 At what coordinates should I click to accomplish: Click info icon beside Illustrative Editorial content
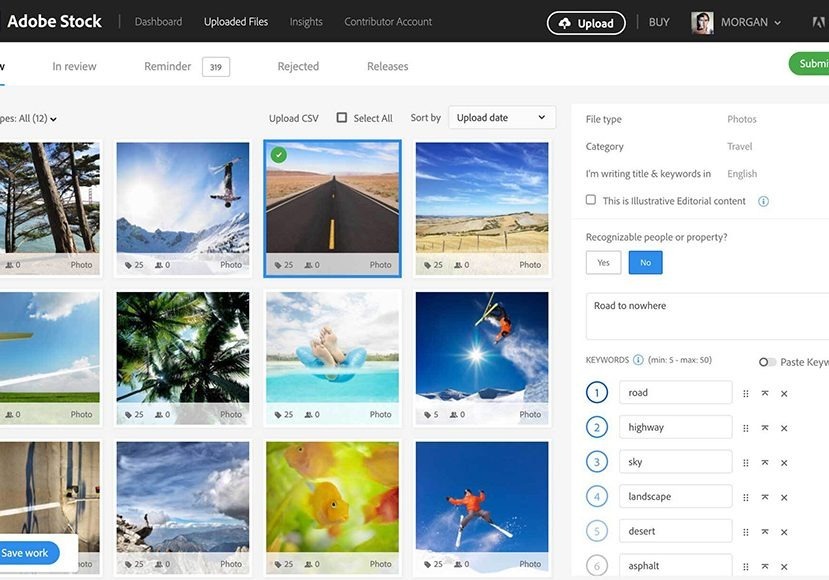[763, 201]
